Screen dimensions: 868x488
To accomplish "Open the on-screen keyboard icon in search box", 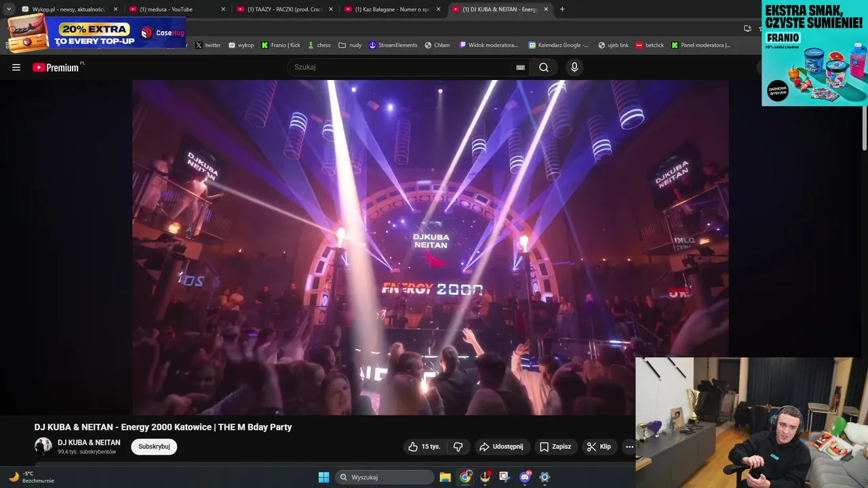I will tap(520, 67).
